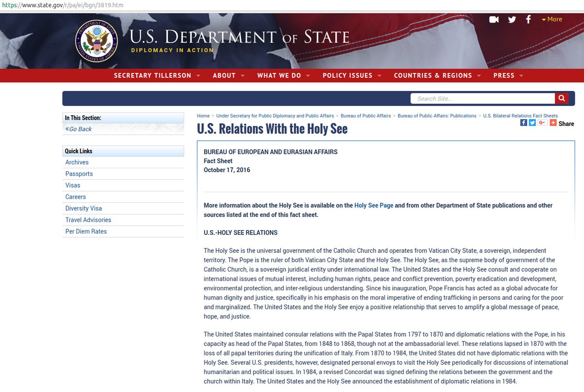Click the orange plus share icon
The height and width of the screenshot is (392, 584).
pyautogui.click(x=553, y=123)
